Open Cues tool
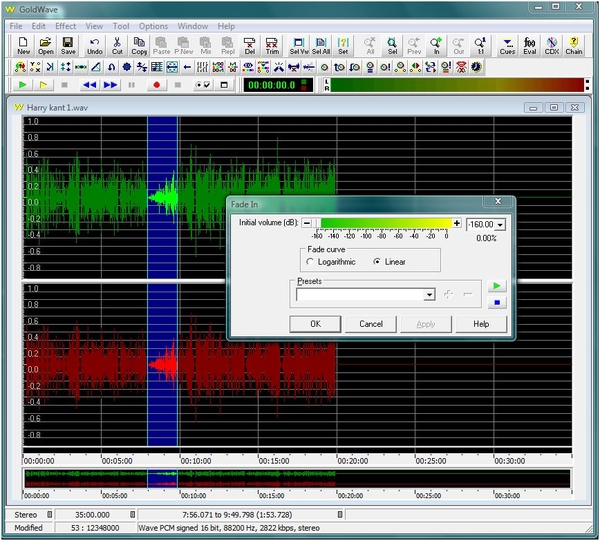Viewport: 600px width, 541px height. click(x=507, y=46)
